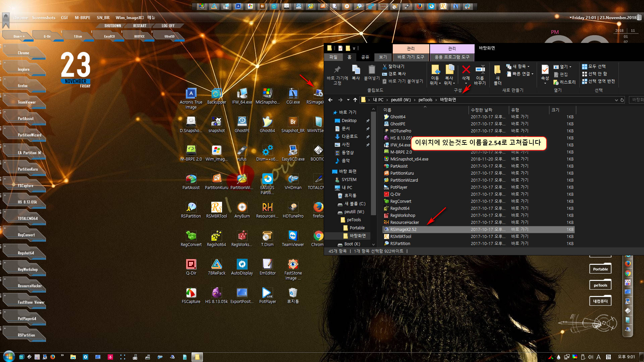Screen dimensions: 644x362
Task: Expand the address bar history dropdown
Action: point(616,100)
